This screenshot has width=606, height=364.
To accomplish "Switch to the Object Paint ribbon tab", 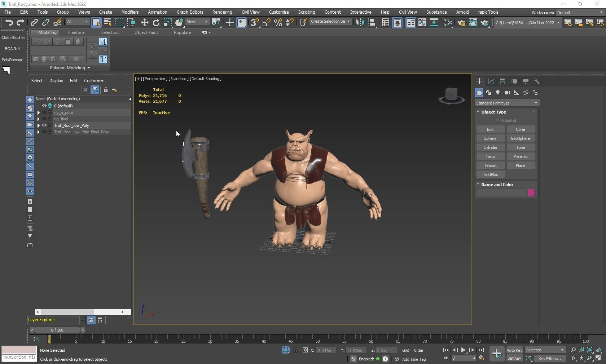I will pos(146,32).
